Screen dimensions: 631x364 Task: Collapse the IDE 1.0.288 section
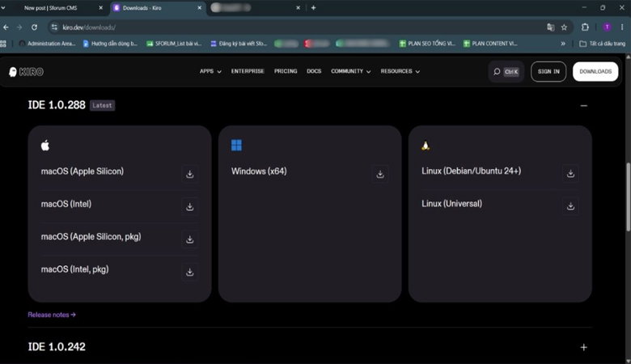coord(584,105)
